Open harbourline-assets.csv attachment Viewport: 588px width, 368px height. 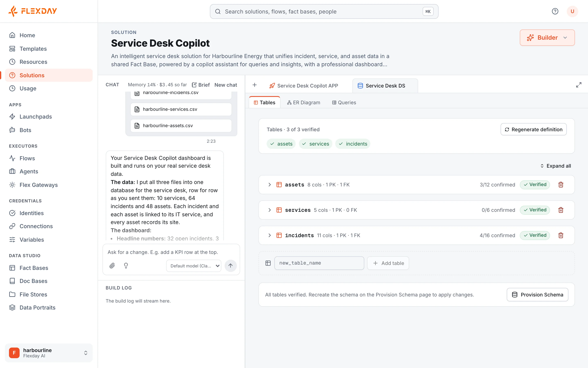(181, 126)
